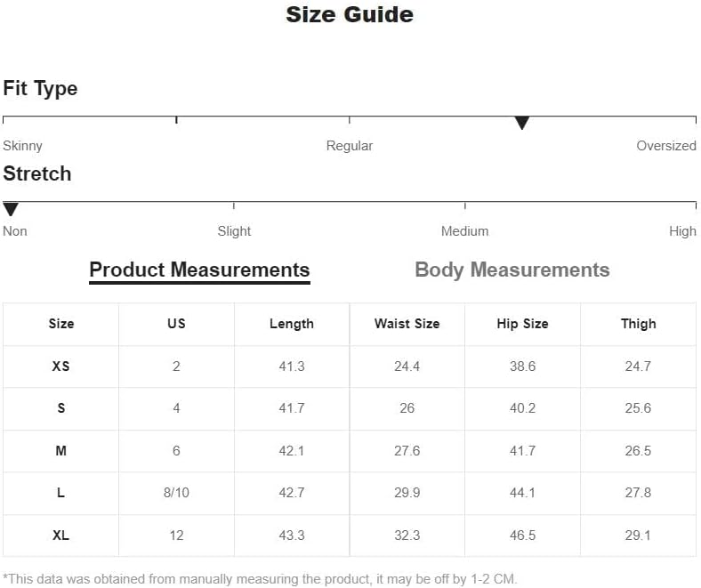Click the Hip Size column header
Screen dimensions: 701x588
point(522,324)
